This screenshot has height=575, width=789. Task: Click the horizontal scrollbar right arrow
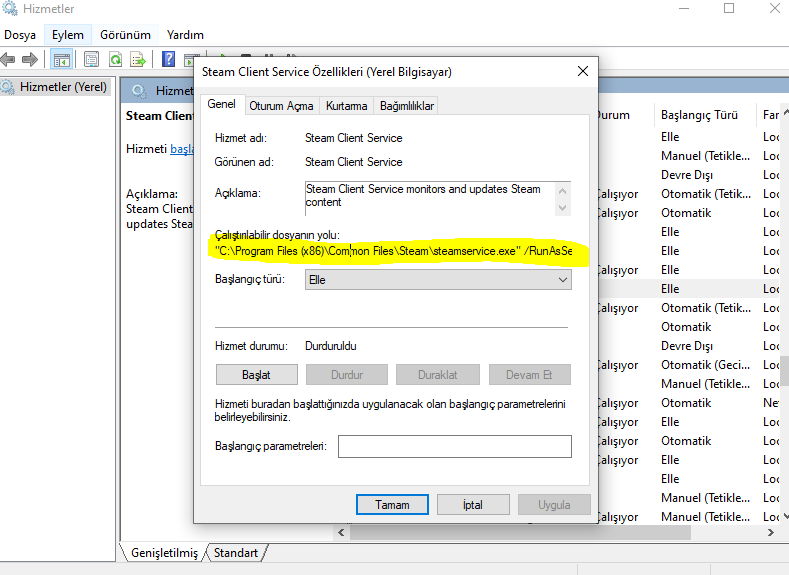click(770, 532)
